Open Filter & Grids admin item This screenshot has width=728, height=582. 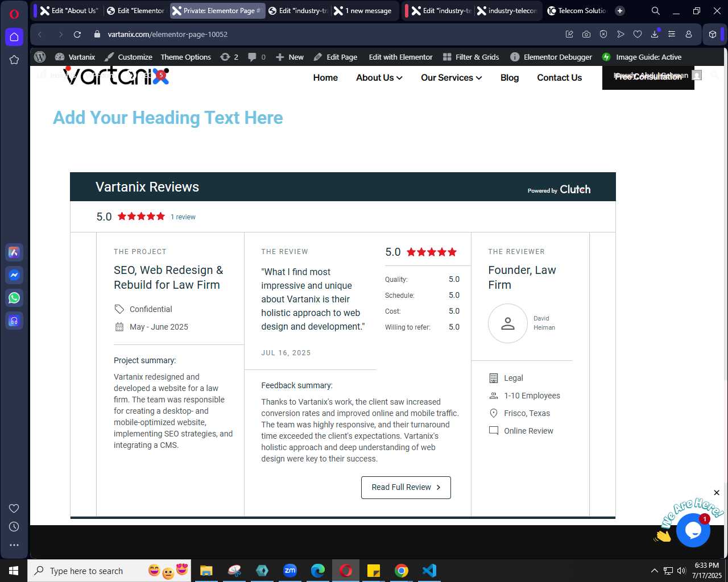coord(471,57)
